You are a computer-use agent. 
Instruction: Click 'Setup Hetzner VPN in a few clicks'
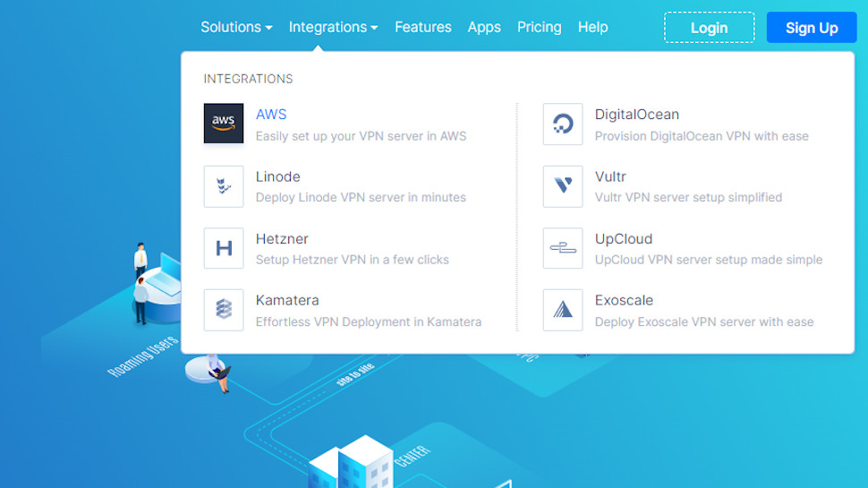[352, 260]
